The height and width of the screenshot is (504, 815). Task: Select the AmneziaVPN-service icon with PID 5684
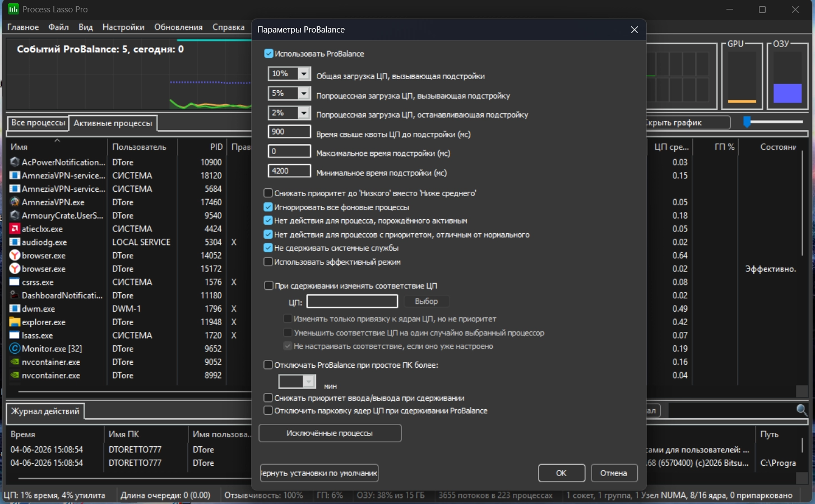point(15,189)
